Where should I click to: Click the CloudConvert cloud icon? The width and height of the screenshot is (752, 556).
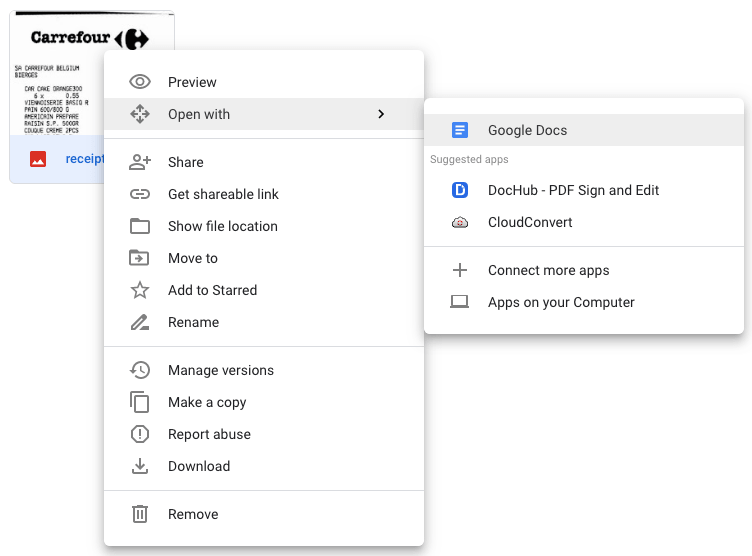pyautogui.click(x=460, y=222)
